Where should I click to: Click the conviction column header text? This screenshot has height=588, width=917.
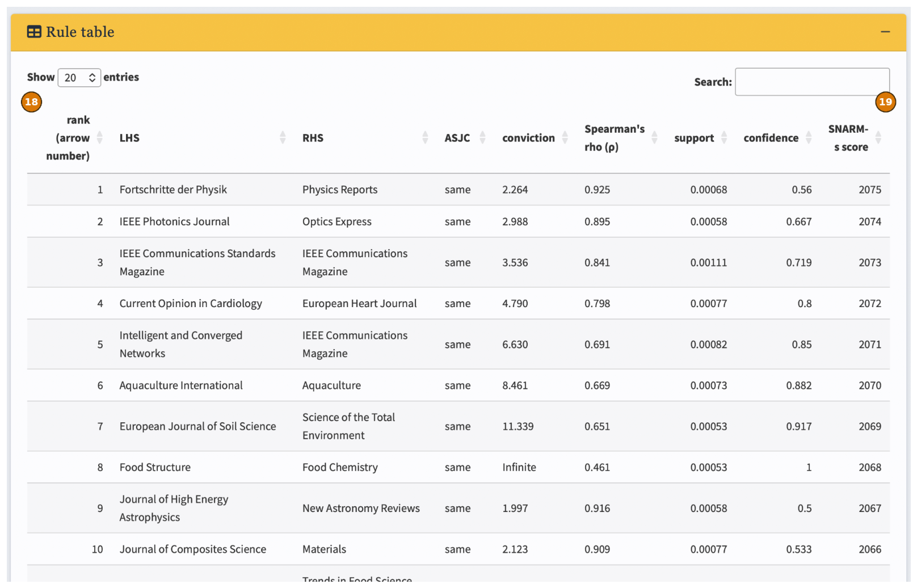pos(528,138)
